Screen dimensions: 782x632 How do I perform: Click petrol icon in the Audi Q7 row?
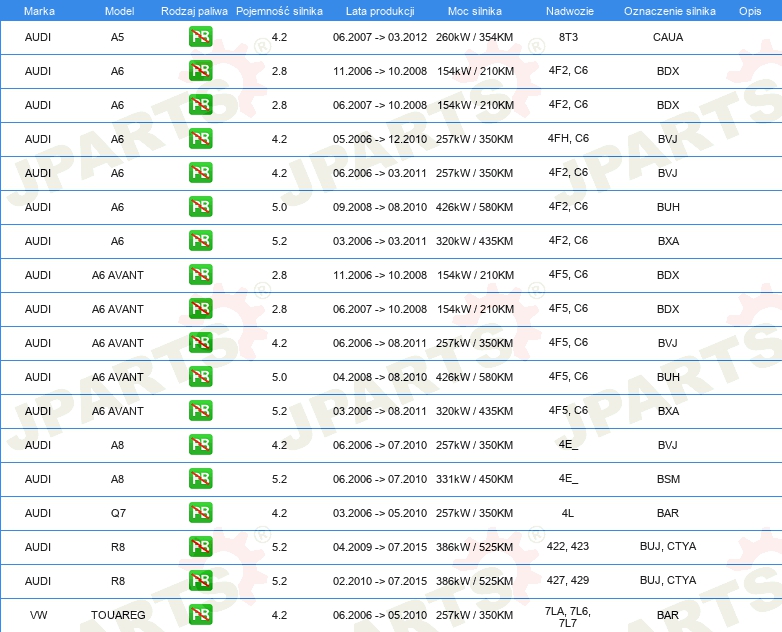point(200,512)
